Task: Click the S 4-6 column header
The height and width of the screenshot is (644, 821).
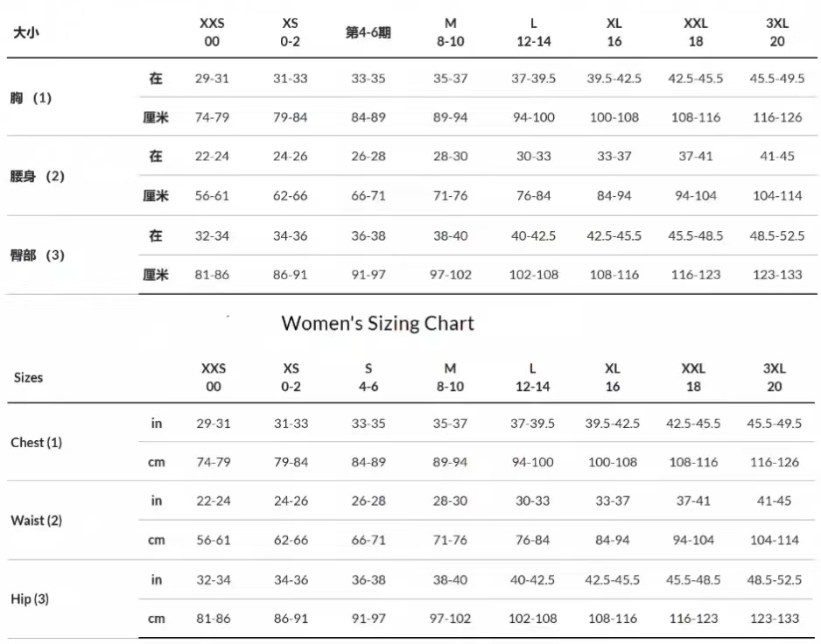Action: (368, 377)
